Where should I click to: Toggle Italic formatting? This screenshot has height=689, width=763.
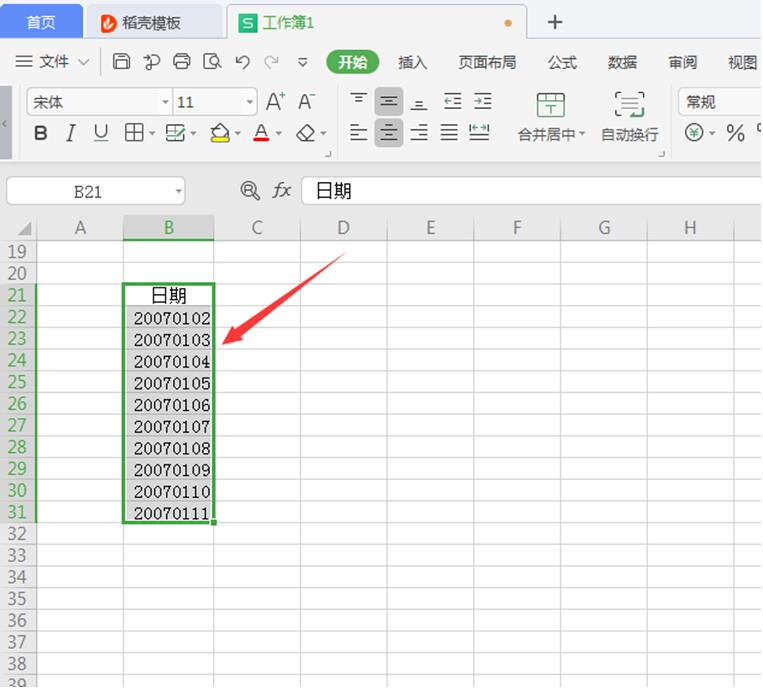tap(71, 132)
